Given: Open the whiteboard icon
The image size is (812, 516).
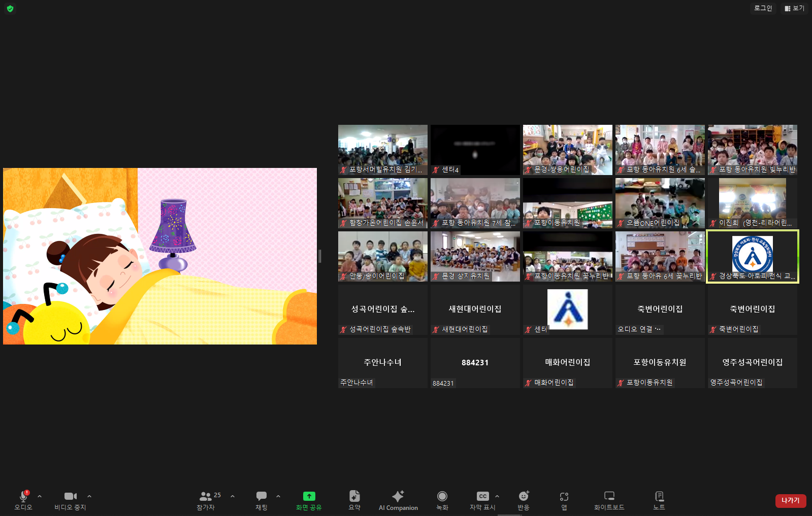Looking at the screenshot, I should click(609, 496).
